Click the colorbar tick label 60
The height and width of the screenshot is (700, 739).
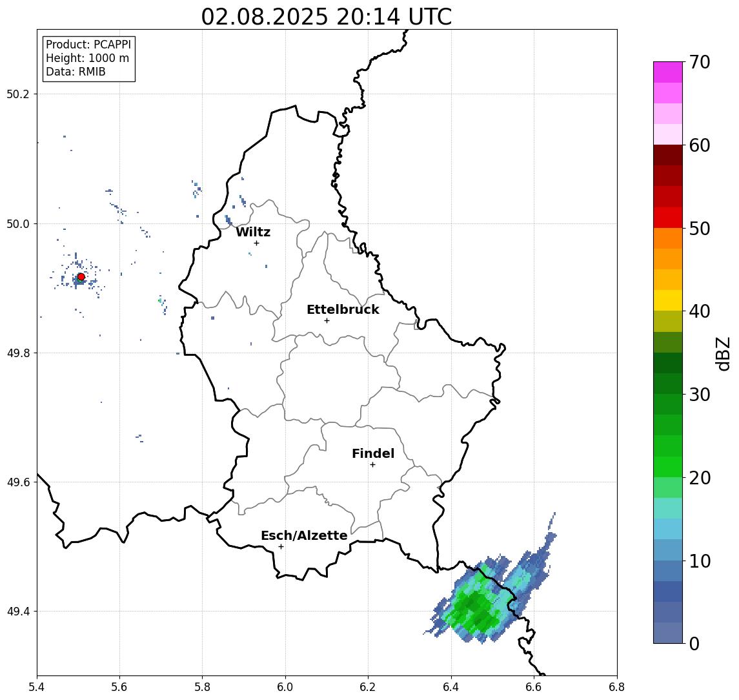pyautogui.click(x=700, y=146)
